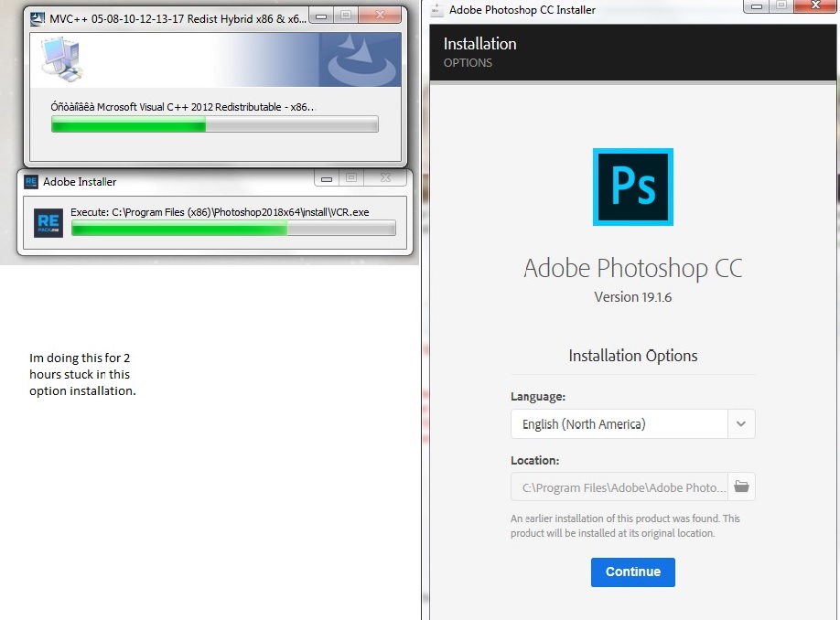The height and width of the screenshot is (620, 840).
Task: Click the Continue button
Action: [x=632, y=572]
